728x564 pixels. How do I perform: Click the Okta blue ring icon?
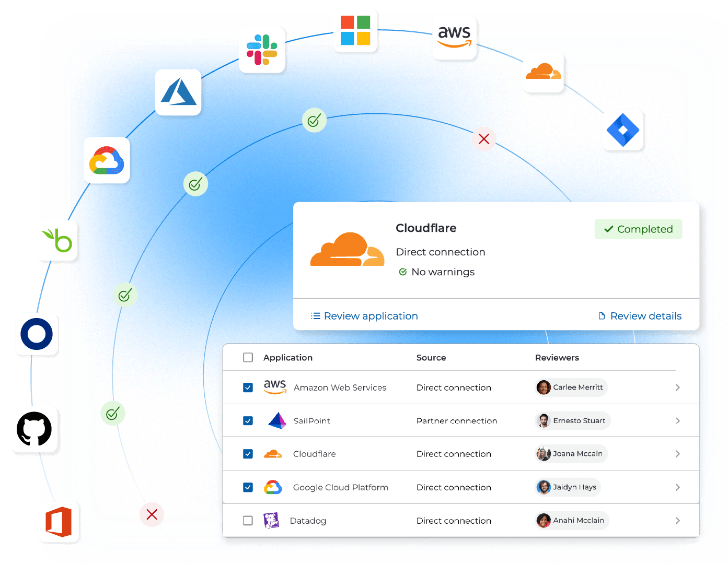pyautogui.click(x=37, y=334)
